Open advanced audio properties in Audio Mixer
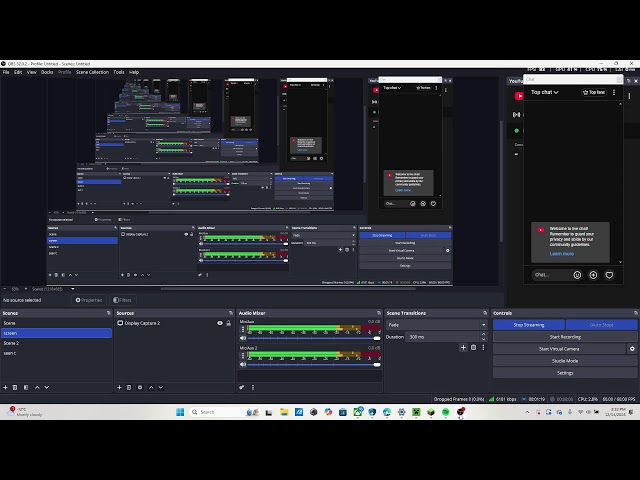The image size is (640, 480). click(242, 387)
